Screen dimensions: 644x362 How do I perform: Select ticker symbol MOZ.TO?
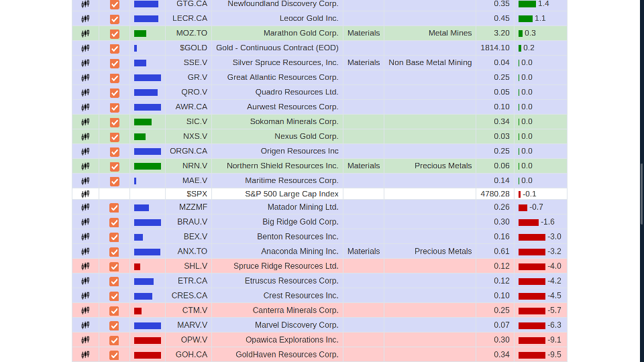pos(192,34)
